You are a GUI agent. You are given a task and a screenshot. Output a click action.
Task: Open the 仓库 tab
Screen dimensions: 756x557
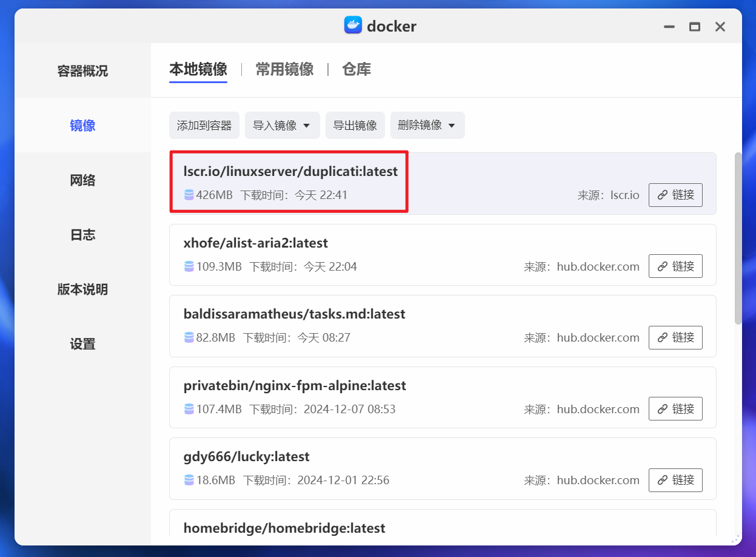356,69
